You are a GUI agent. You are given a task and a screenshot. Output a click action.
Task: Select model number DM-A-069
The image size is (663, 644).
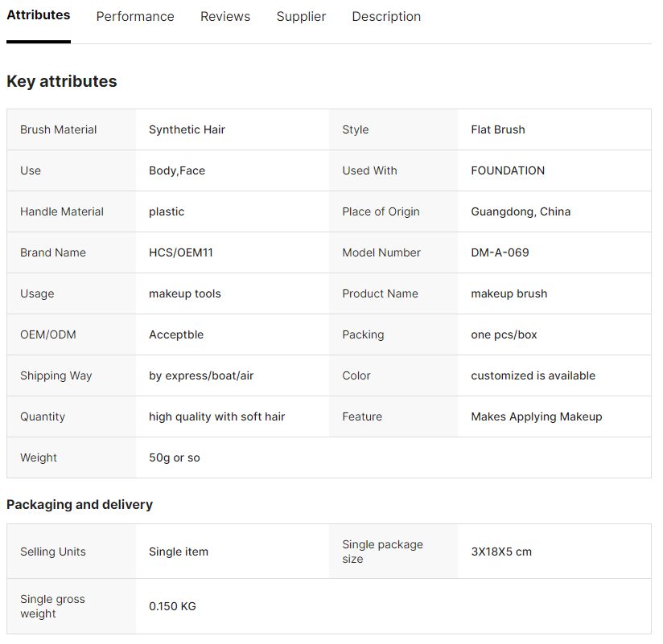tap(500, 253)
